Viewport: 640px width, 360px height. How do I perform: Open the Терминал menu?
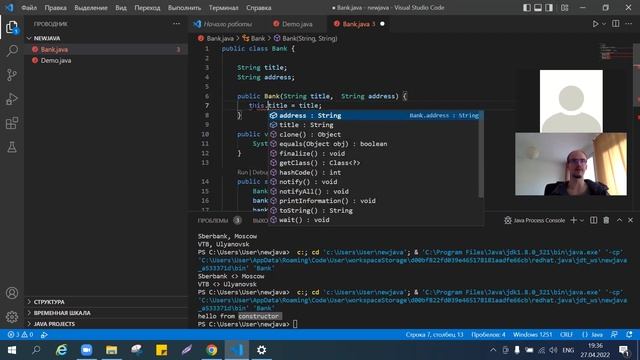(x=223, y=7)
